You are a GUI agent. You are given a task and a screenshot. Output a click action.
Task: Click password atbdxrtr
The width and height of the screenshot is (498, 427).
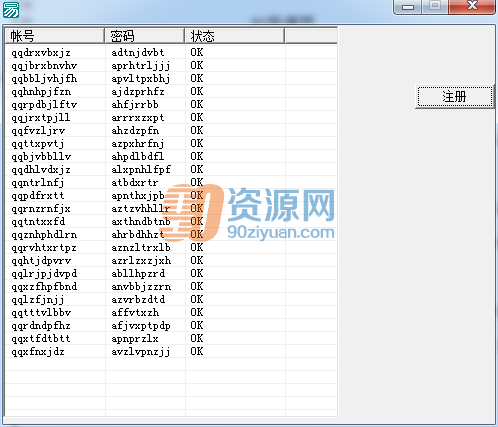click(135, 183)
